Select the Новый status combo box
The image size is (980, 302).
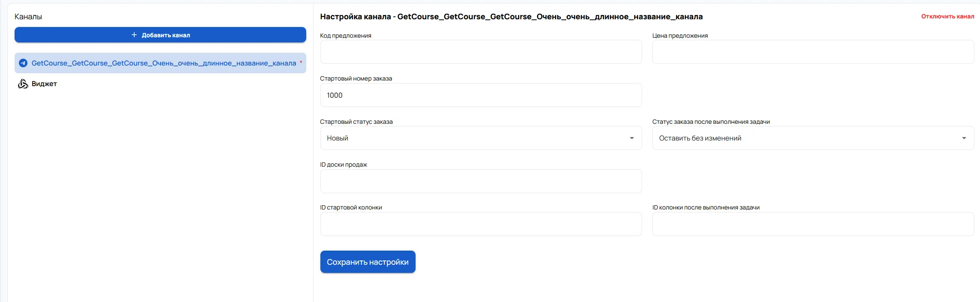tap(476, 138)
